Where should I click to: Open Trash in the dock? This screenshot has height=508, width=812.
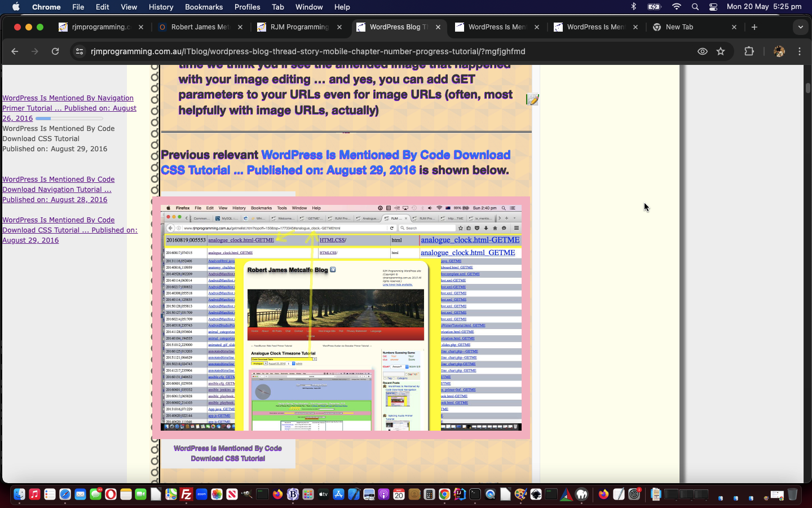pos(792,494)
